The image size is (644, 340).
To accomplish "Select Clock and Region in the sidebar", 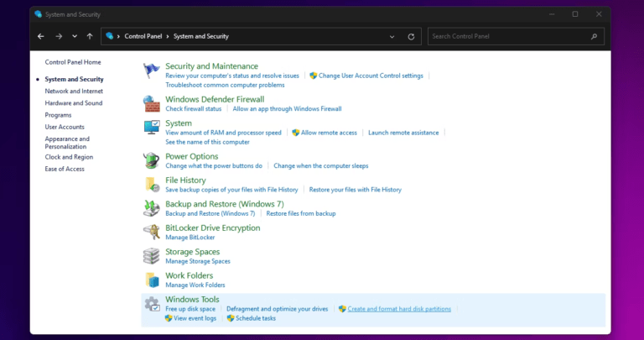I will click(69, 157).
